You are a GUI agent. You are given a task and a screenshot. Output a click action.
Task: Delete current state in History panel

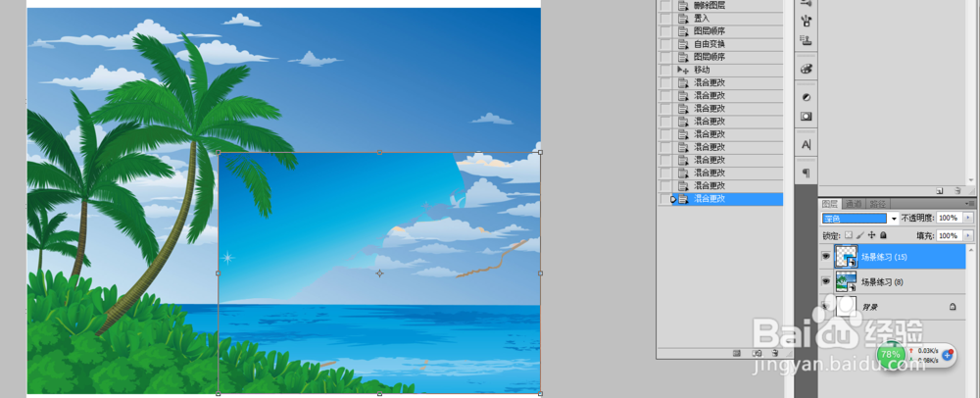click(775, 354)
